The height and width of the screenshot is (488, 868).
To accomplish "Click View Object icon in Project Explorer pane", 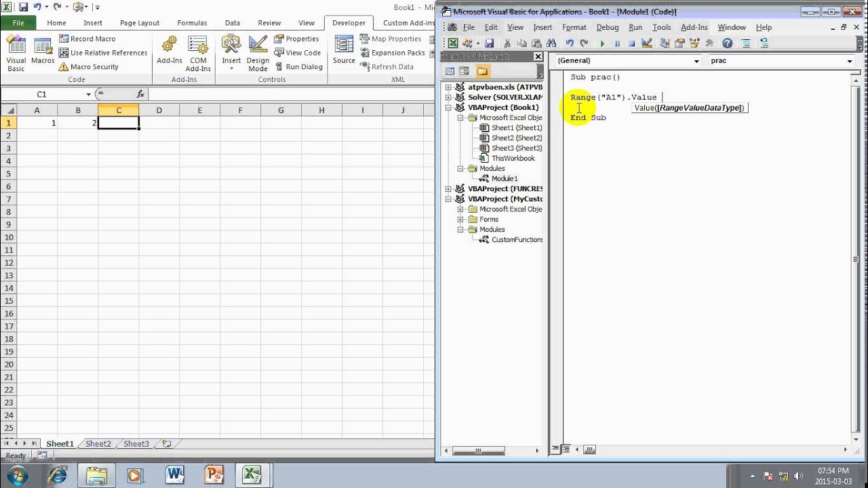I will [465, 71].
